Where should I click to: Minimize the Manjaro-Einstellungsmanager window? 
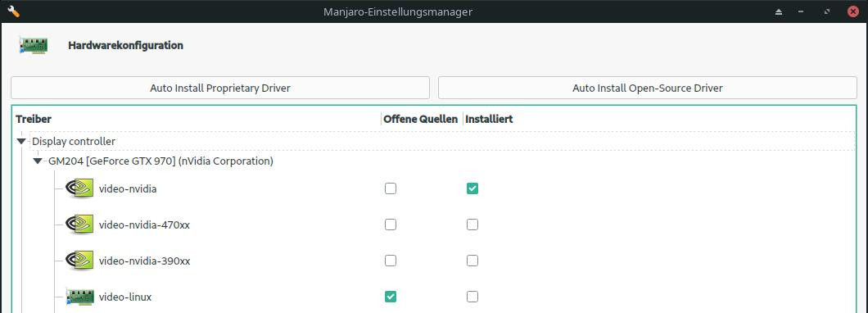[801, 11]
